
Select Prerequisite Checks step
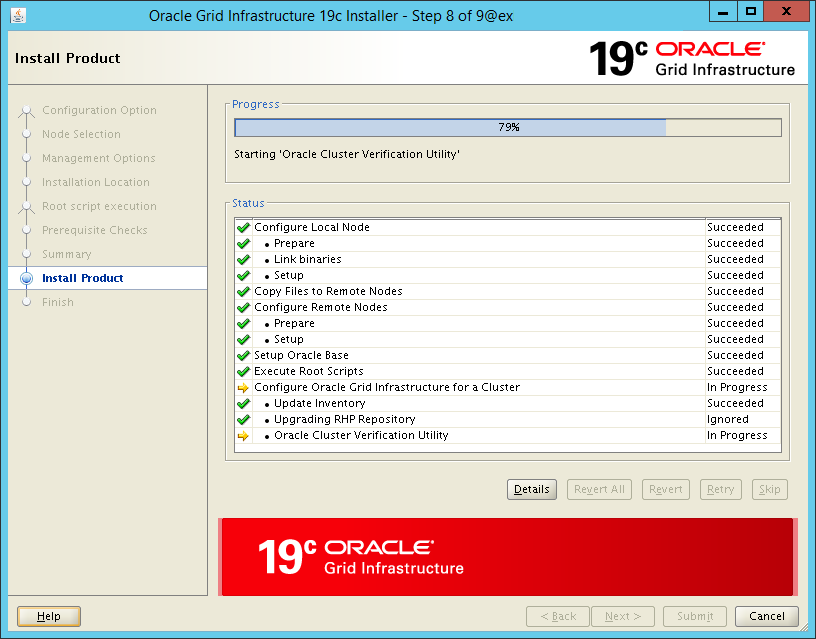(x=95, y=230)
